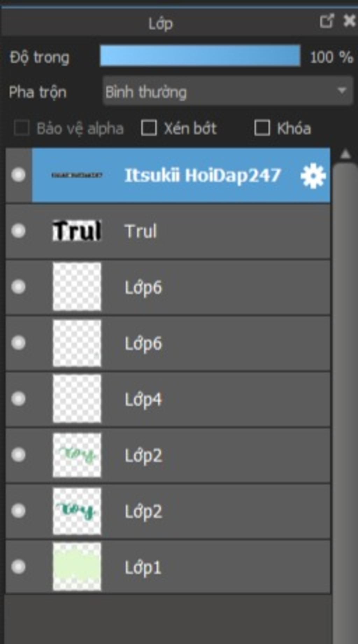
Task: Hide the Lớp4 layer
Action: (18, 399)
